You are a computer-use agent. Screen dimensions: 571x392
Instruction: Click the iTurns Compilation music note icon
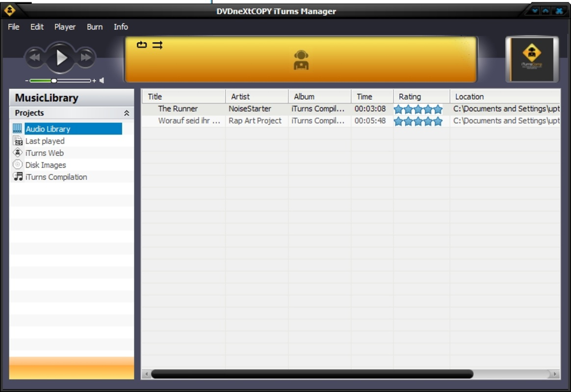pyautogui.click(x=18, y=177)
